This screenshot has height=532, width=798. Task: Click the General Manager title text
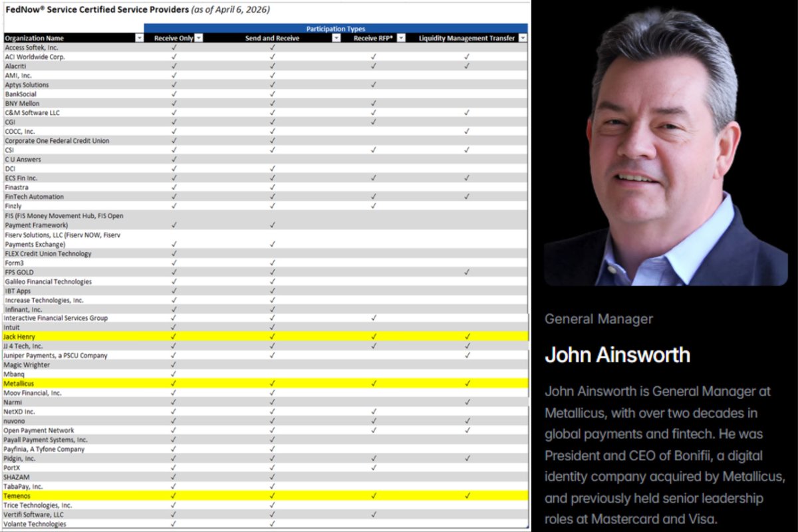[598, 319]
